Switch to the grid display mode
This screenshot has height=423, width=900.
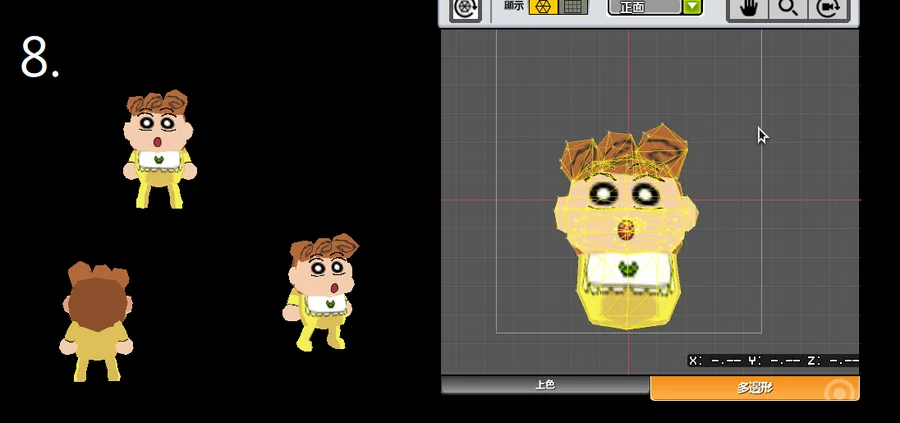coord(573,7)
